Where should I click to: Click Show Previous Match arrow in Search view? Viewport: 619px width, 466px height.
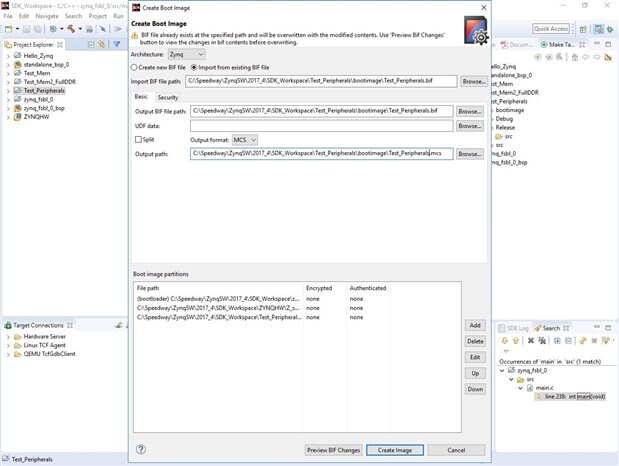coord(516,340)
